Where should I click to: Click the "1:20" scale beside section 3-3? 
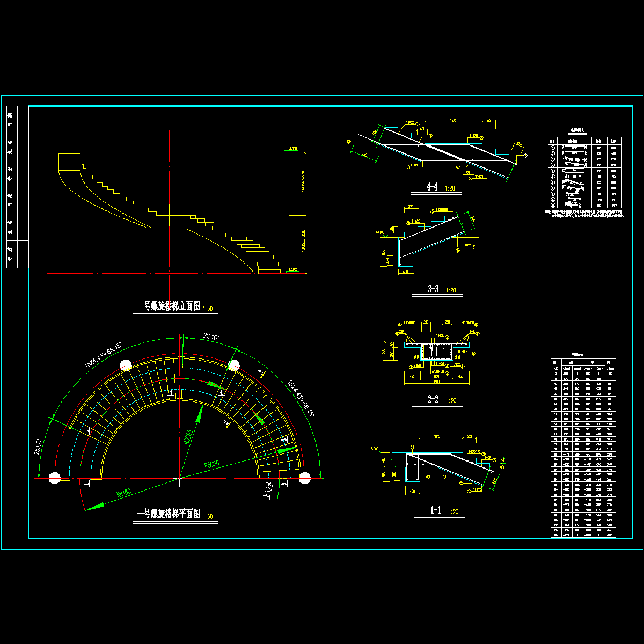coord(451,291)
